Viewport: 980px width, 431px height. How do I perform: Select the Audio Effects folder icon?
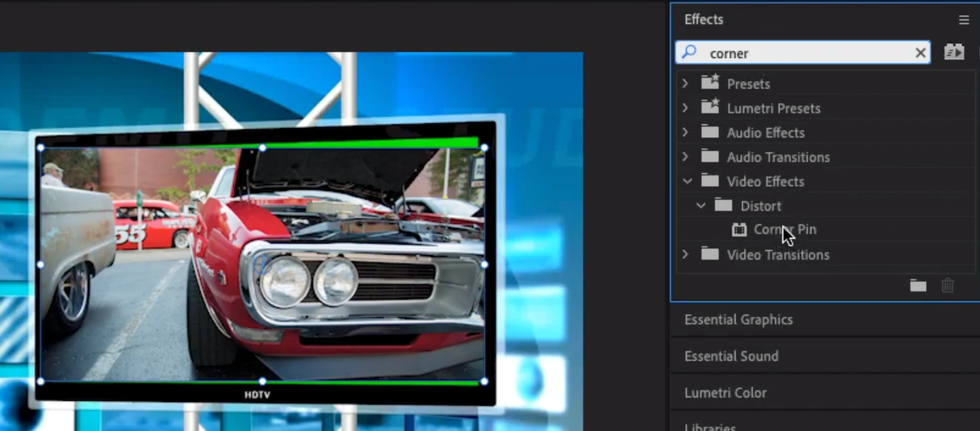click(x=710, y=131)
